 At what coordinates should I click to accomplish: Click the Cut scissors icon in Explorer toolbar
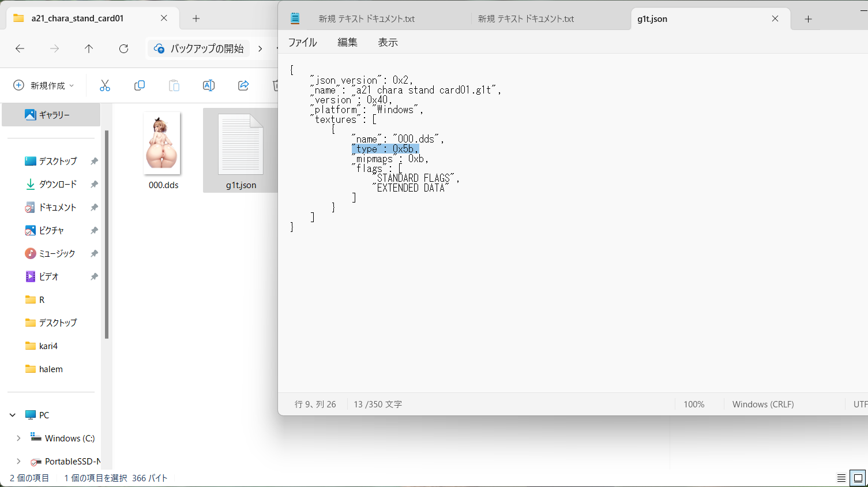[104, 85]
